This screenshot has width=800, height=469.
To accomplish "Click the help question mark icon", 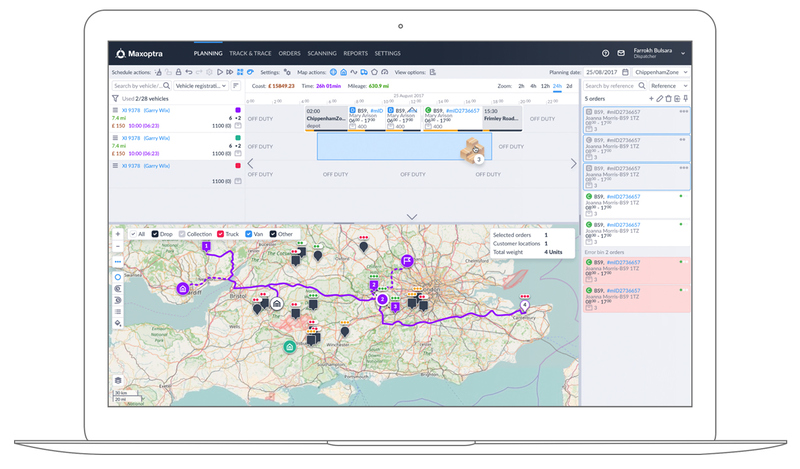I will pyautogui.click(x=606, y=53).
